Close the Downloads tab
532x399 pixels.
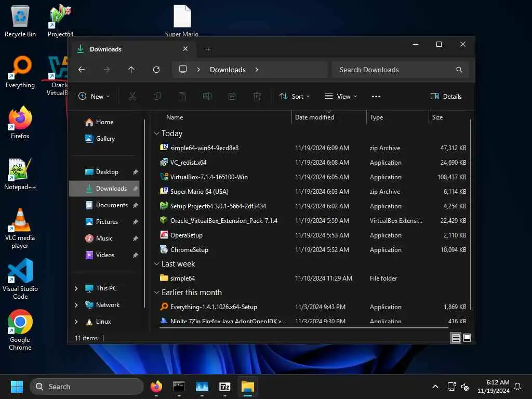click(185, 49)
